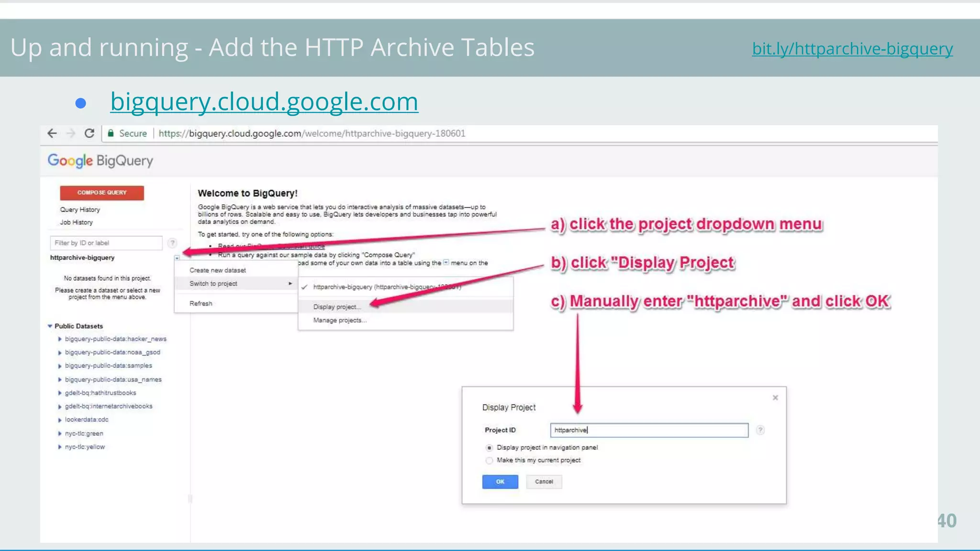Click the httparchive-bigquery project name
The width and height of the screenshot is (980, 551).
point(82,258)
